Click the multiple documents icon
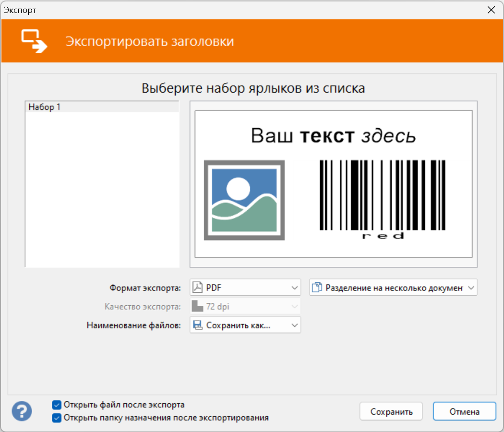This screenshot has height=432, width=504. pos(317,288)
